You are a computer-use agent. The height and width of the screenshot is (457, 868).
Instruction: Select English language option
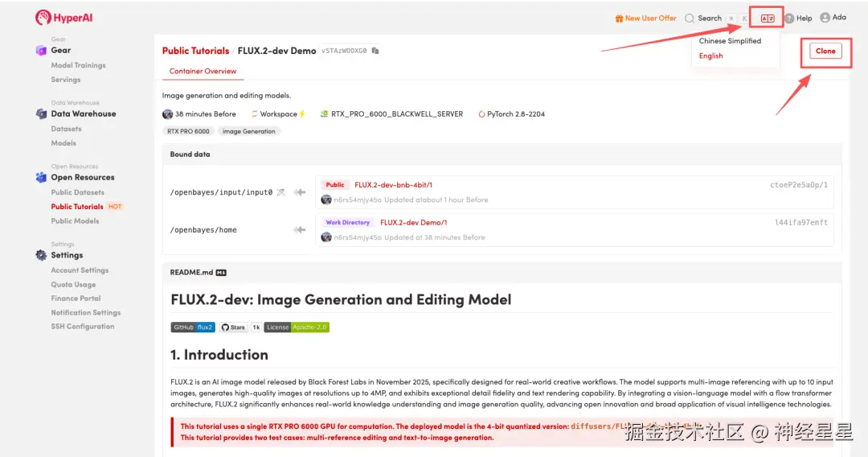tap(710, 56)
